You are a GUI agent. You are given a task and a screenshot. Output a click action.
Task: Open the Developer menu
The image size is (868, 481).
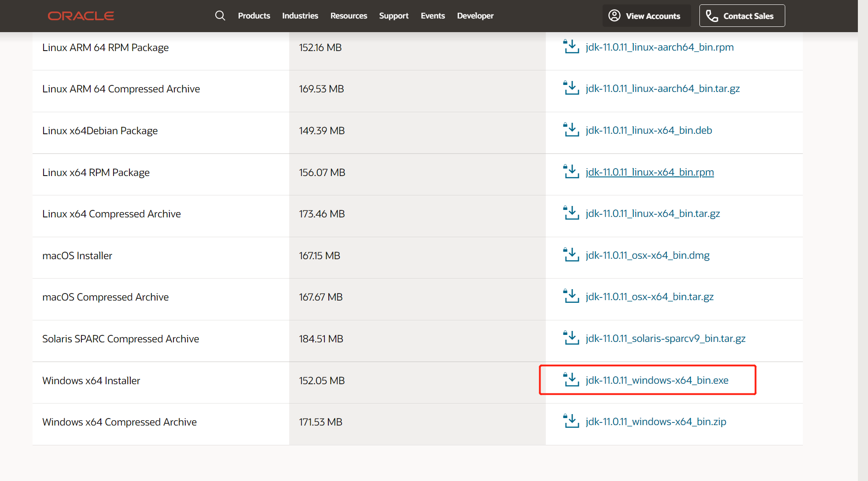[475, 16]
